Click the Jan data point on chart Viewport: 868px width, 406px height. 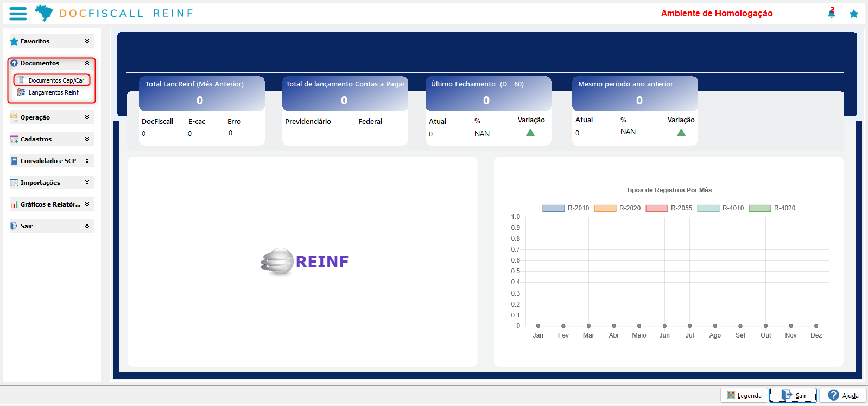(x=538, y=326)
